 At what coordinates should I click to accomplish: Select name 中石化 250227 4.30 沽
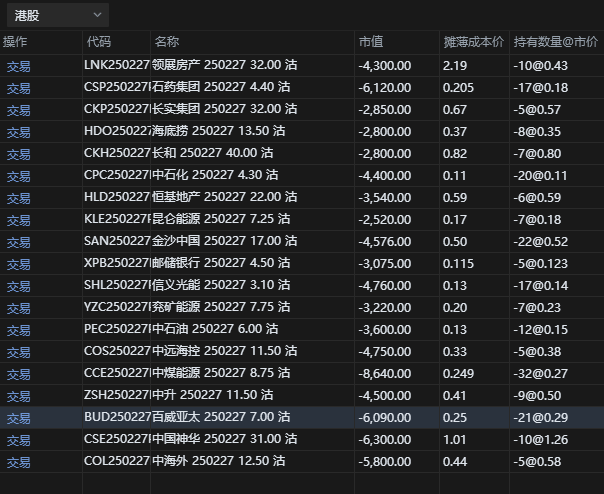coord(215,175)
